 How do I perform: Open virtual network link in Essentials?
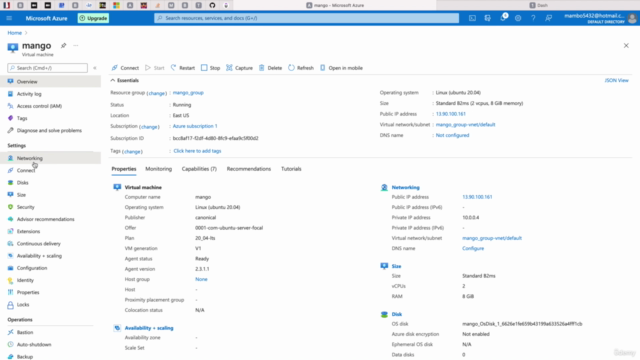click(x=465, y=124)
